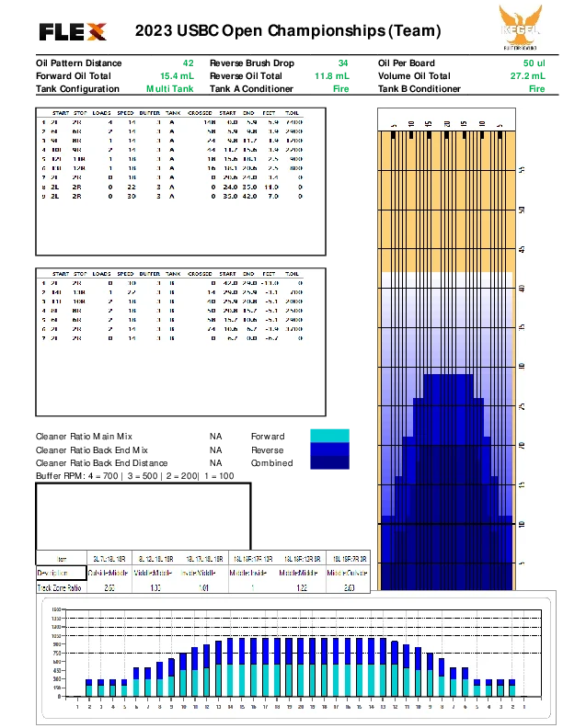Click the Oil Per Board label
This screenshot has height=728, width=563.
click(407, 63)
